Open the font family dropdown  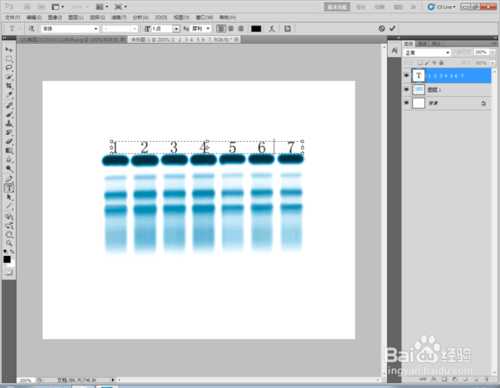[x=96, y=29]
